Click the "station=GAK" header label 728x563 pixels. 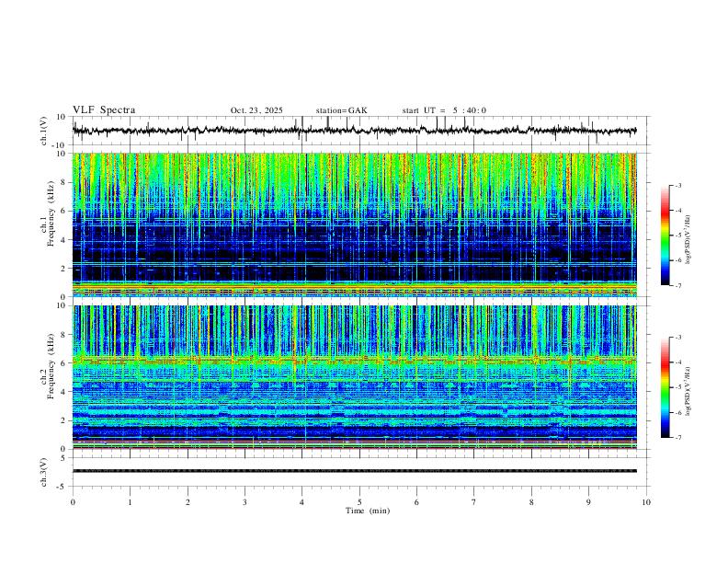click(341, 110)
